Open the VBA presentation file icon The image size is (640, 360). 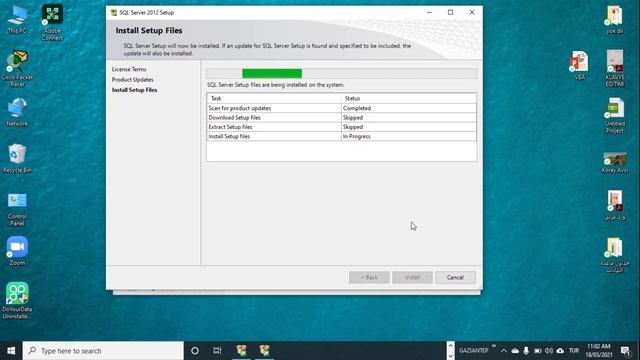579,65
